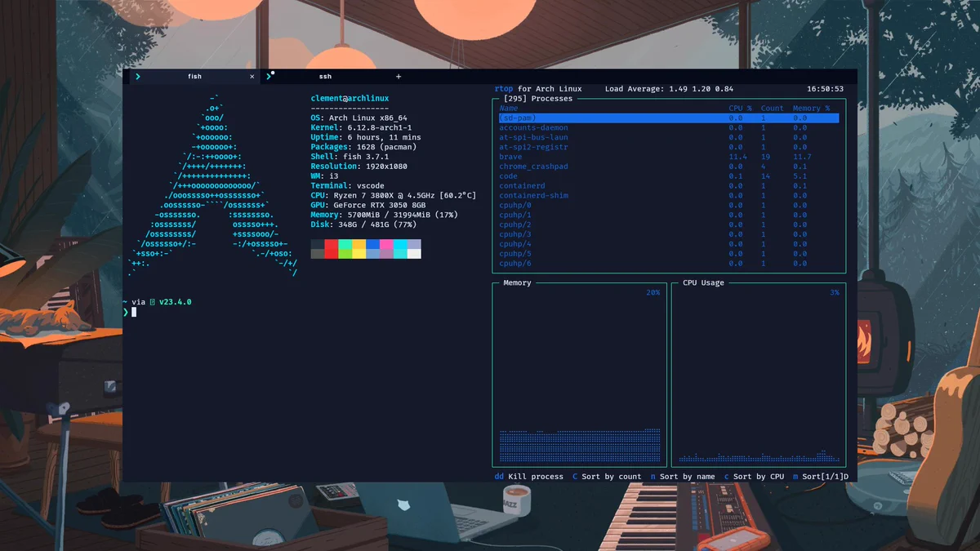The image size is (980, 551).
Task: Select the cpuhp/3 process row
Action: point(669,234)
